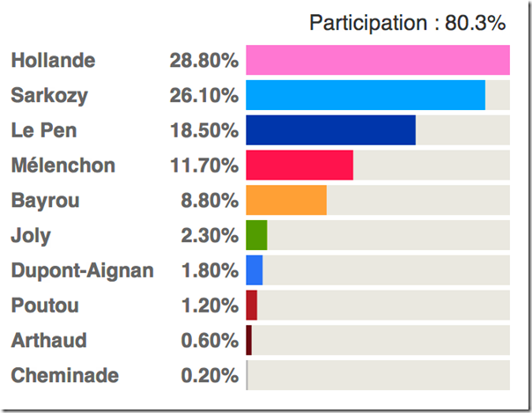Click the red Mélenchon result bar
This screenshot has height=413, width=532.
(299, 165)
